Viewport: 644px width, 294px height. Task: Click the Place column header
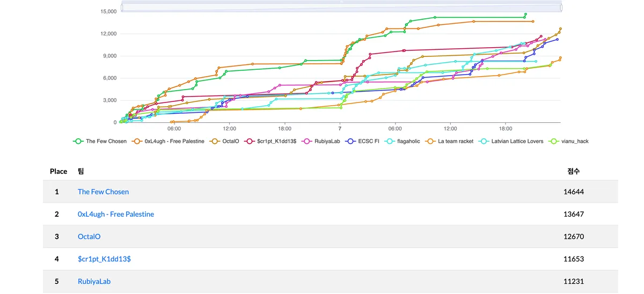pos(58,171)
